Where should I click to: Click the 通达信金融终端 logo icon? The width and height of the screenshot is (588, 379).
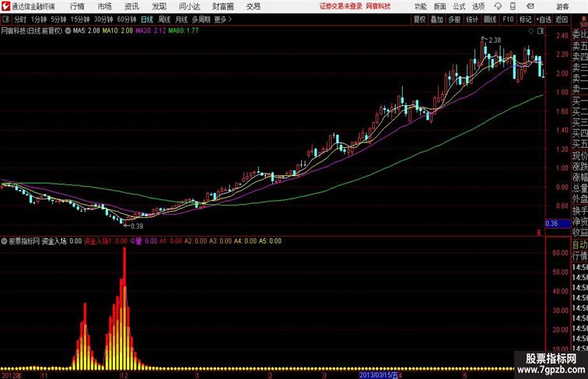[5, 6]
